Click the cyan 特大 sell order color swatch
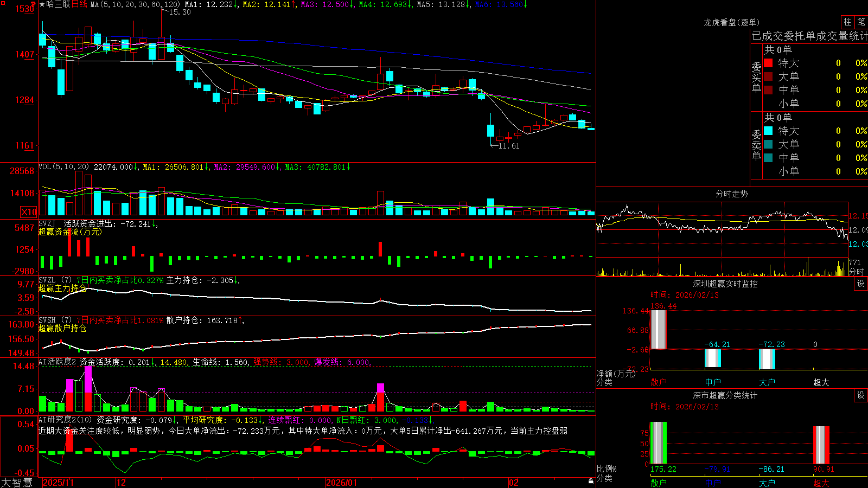 [x=768, y=131]
